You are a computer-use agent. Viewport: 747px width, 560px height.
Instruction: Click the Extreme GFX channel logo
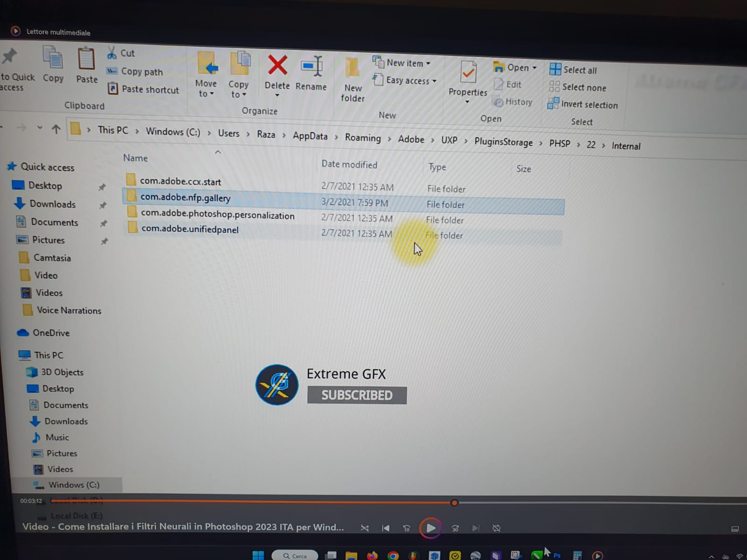[x=277, y=385]
